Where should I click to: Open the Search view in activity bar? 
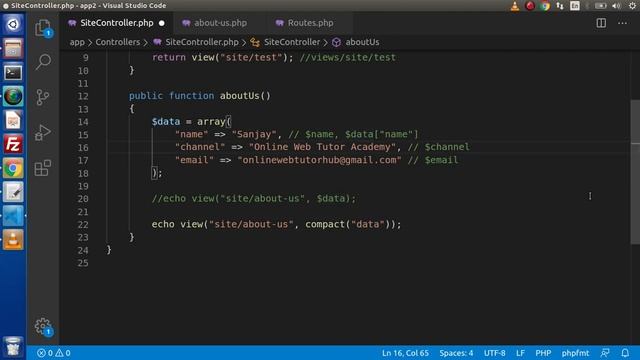(43, 62)
